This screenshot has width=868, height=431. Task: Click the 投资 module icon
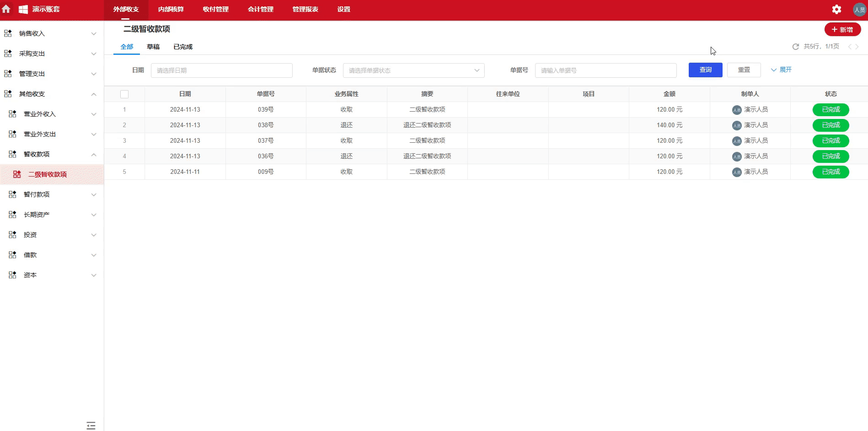click(x=12, y=234)
